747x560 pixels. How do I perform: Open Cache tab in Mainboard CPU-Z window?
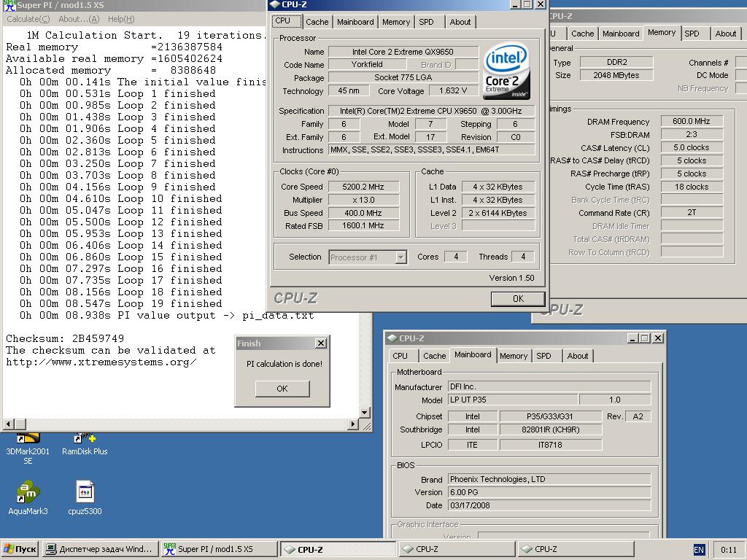coord(435,356)
